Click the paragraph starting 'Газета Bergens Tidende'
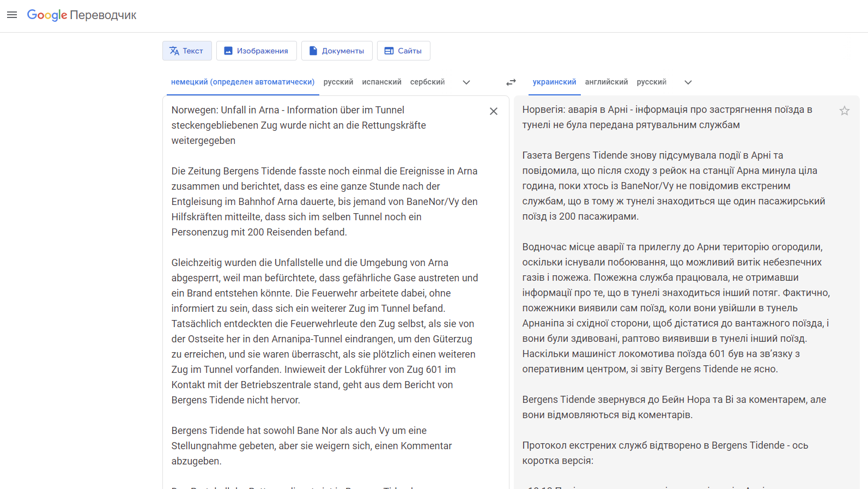The image size is (868, 489). point(674,186)
